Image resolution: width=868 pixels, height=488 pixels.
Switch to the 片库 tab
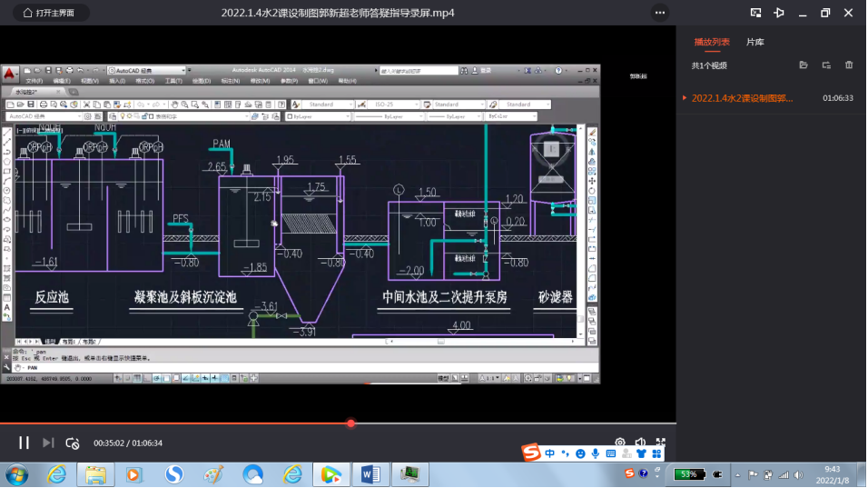click(x=755, y=42)
